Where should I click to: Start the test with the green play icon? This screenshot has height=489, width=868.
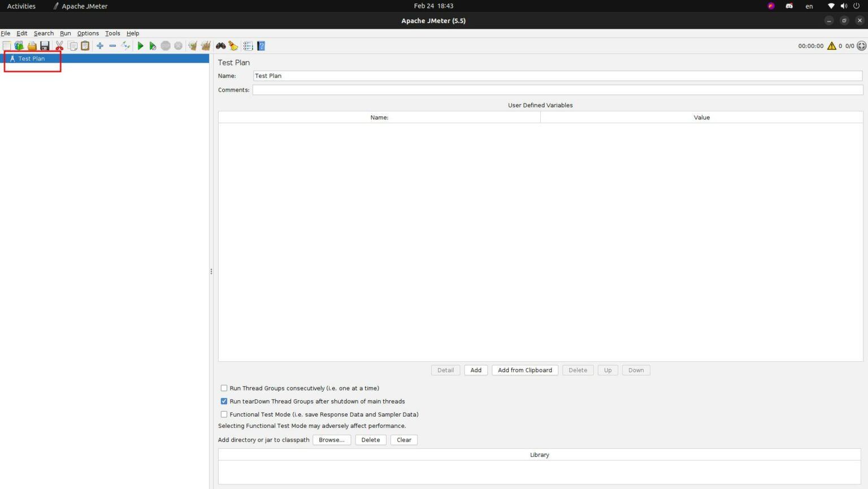[140, 46]
